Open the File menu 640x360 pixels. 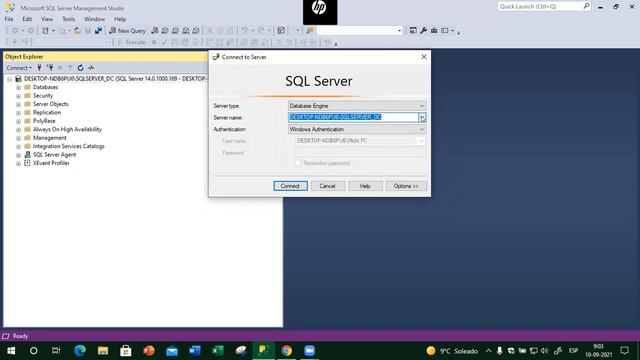pos(9,19)
